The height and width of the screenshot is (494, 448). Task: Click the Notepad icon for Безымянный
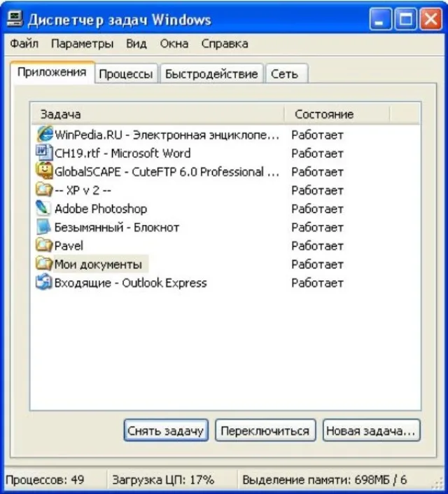point(44,227)
